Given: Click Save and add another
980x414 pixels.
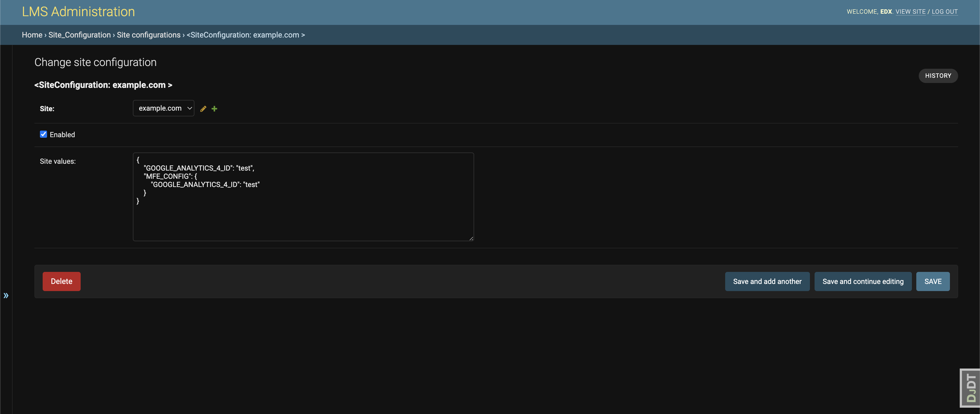Looking at the screenshot, I should click(767, 281).
